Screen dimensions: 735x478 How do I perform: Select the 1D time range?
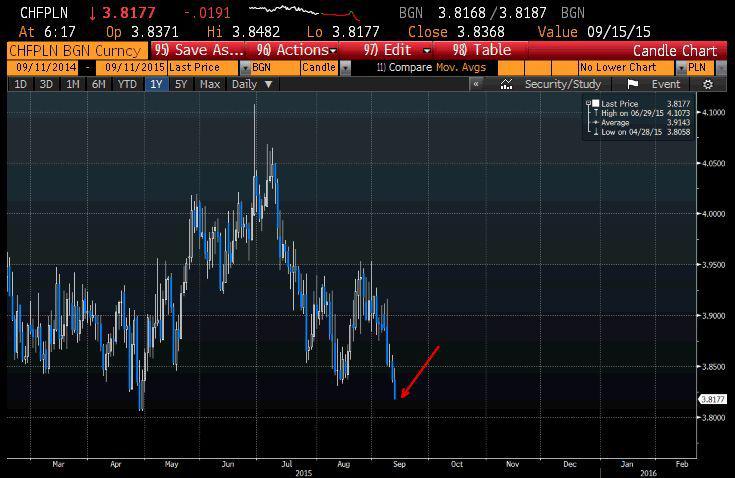[20, 85]
